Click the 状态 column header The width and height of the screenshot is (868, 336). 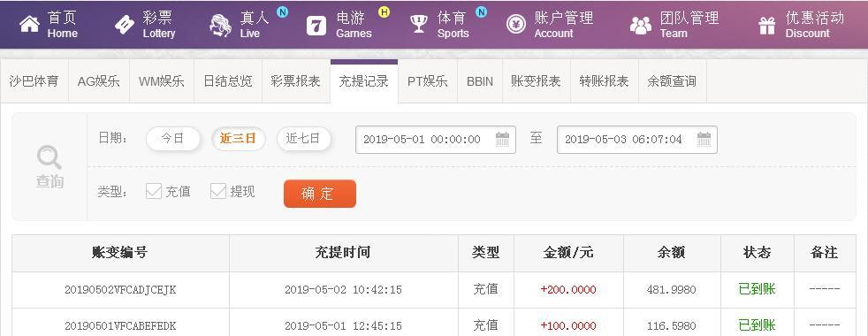pos(757,253)
